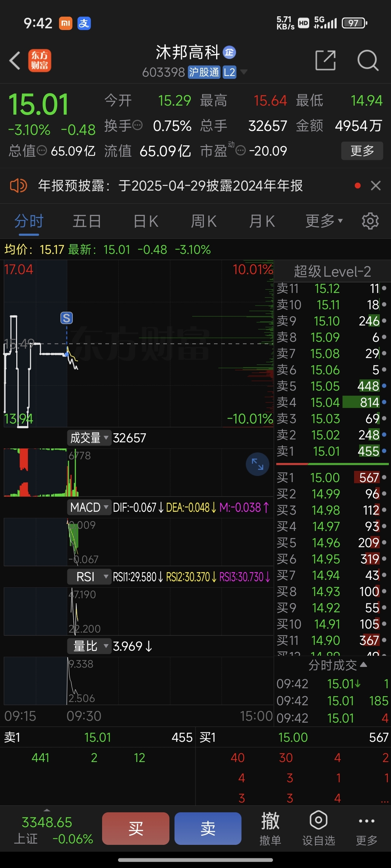Open the 东方财富 app logo
The width and height of the screenshot is (391, 868).
click(x=40, y=60)
